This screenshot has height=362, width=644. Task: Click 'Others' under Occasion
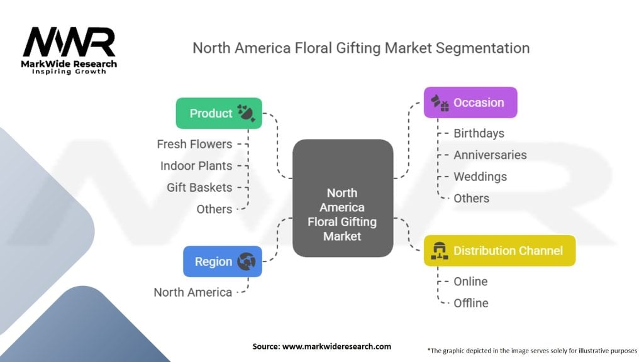click(x=472, y=199)
